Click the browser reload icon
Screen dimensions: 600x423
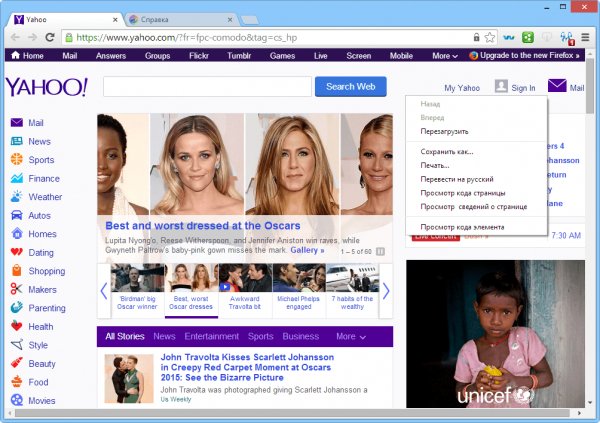(50, 37)
